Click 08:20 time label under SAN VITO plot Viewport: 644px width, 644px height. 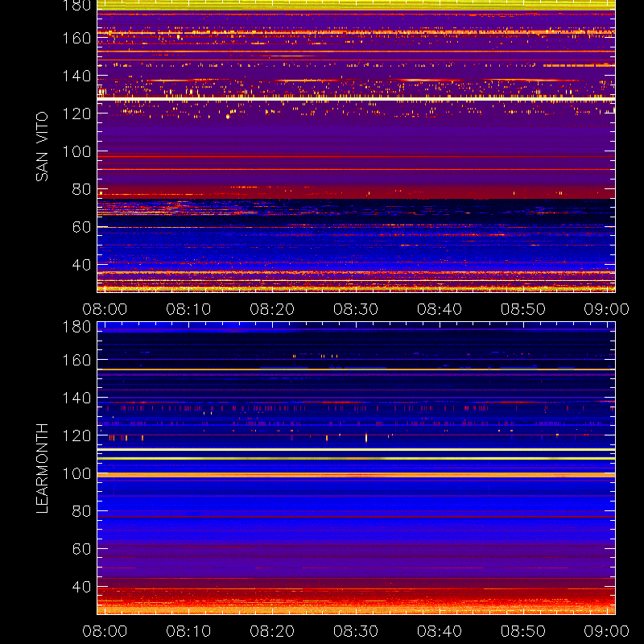click(272, 309)
